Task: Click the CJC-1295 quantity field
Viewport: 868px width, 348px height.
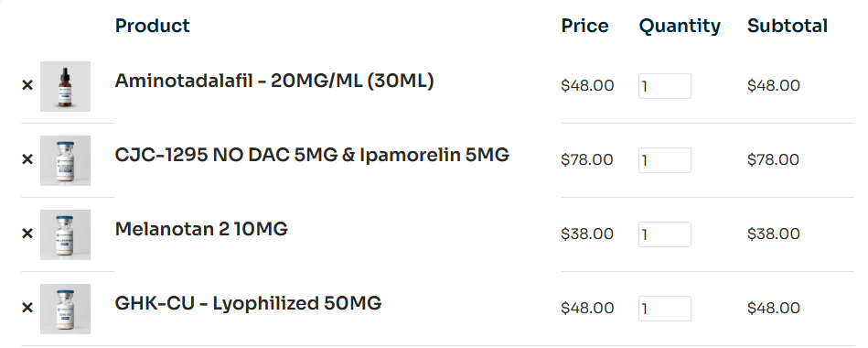Action: click(x=664, y=160)
